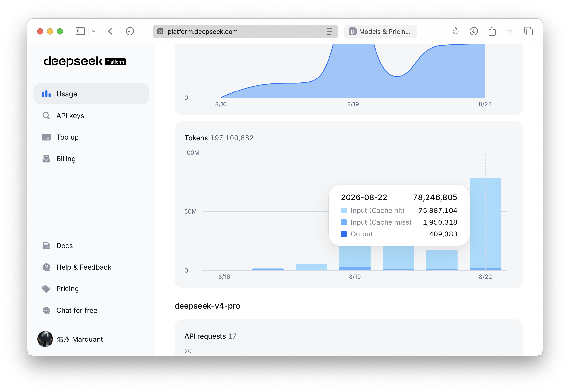Click the tooltip date 2026-08-22
This screenshot has width=570, height=392.
tap(364, 197)
